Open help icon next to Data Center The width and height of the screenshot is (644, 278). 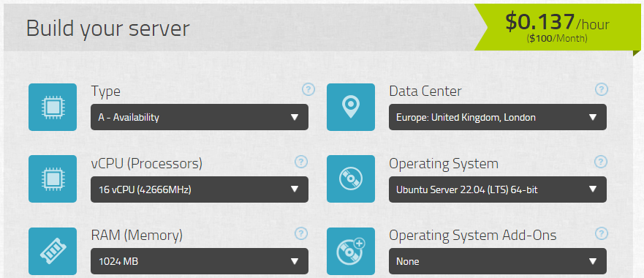tap(602, 89)
